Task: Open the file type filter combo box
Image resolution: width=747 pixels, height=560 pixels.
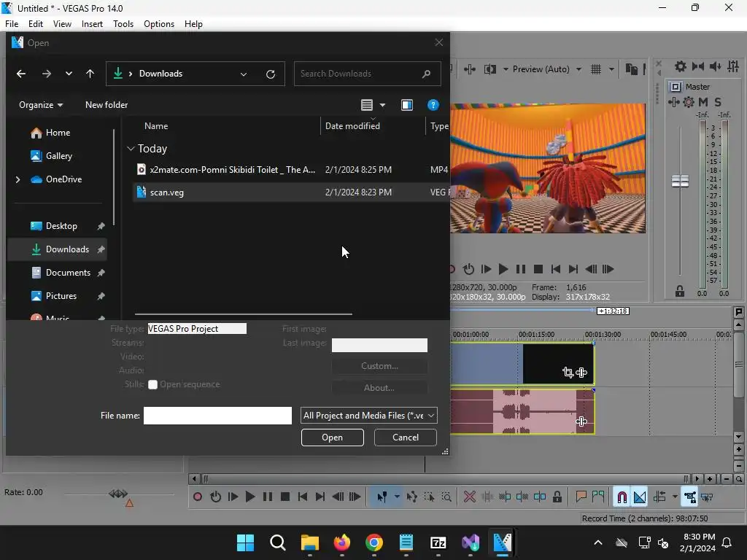Action: [369, 415]
